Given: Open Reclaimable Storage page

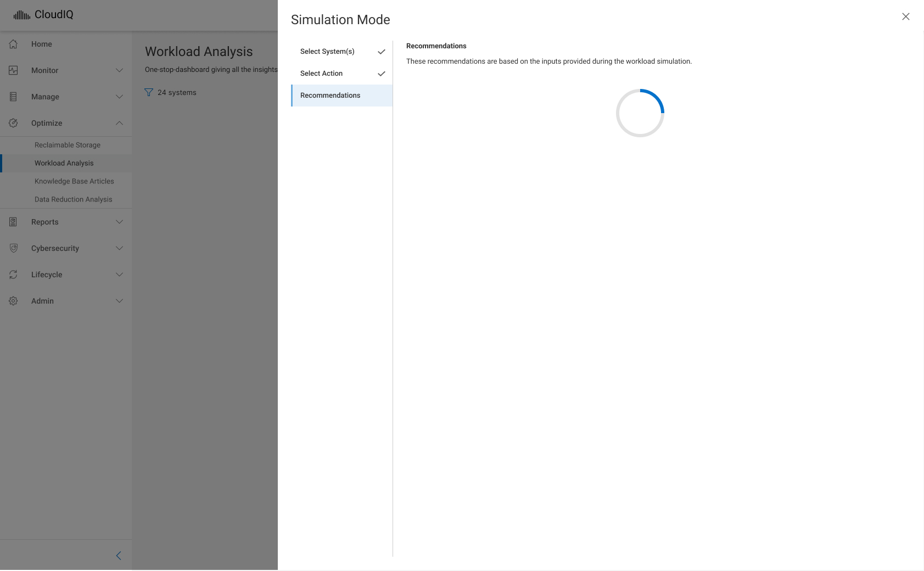Looking at the screenshot, I should [x=66, y=145].
